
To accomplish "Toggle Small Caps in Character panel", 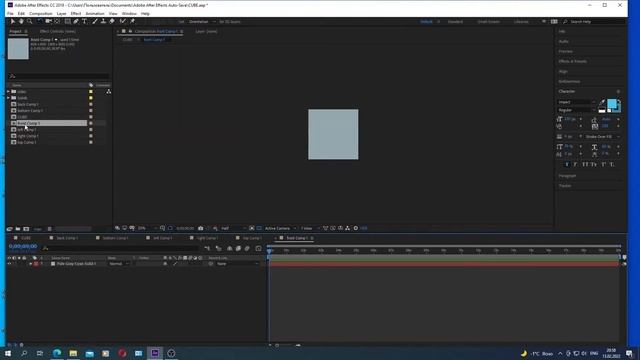I will tap(594, 164).
